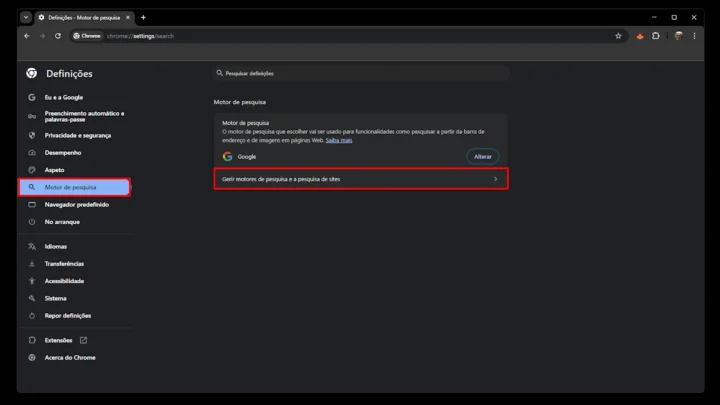Open the Alterar search engine selector
This screenshot has width=720, height=405.
pos(482,157)
